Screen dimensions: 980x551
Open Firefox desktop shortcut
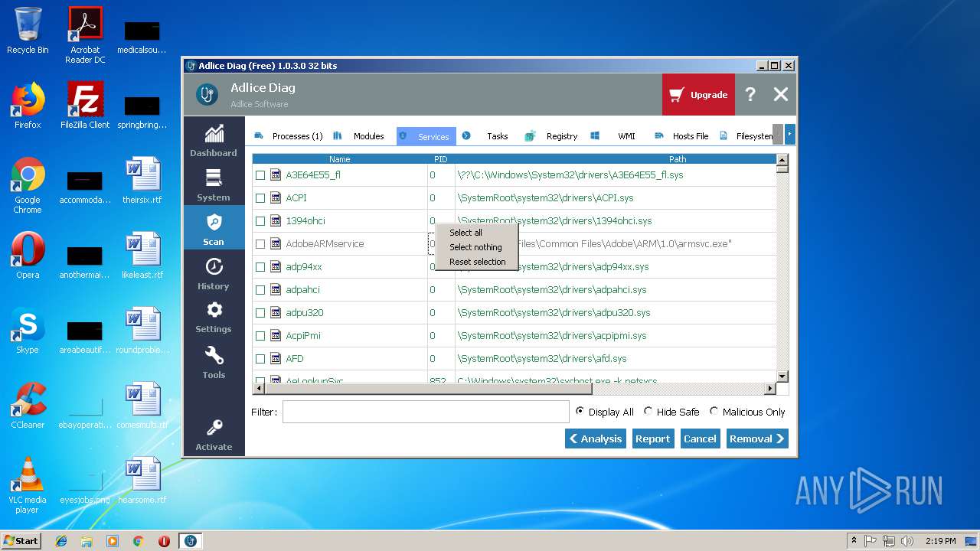[x=28, y=106]
